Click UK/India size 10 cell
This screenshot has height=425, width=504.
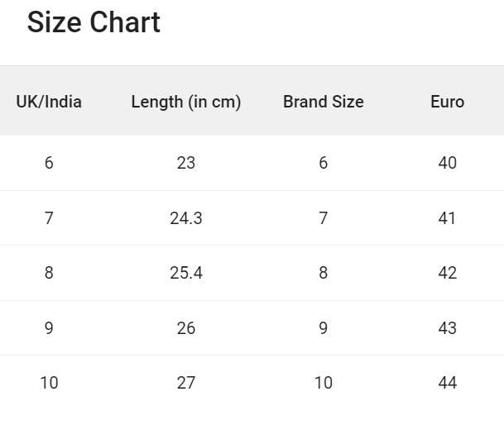(49, 383)
